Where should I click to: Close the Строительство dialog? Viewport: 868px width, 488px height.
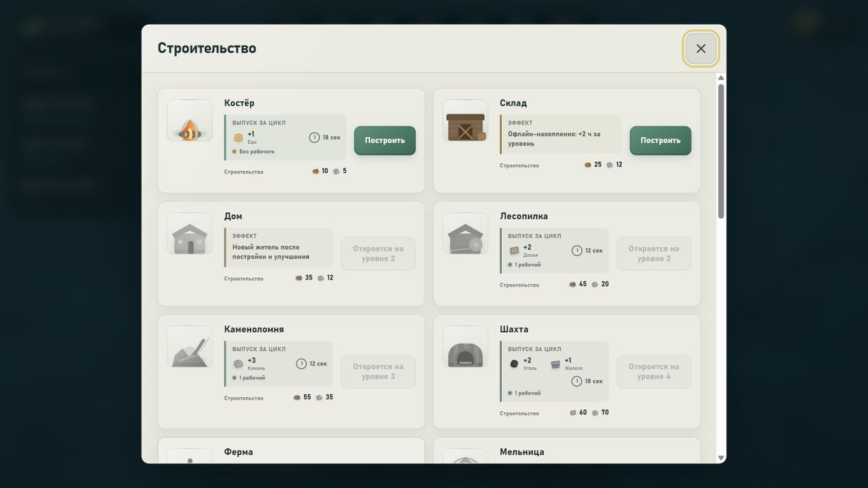[701, 49]
